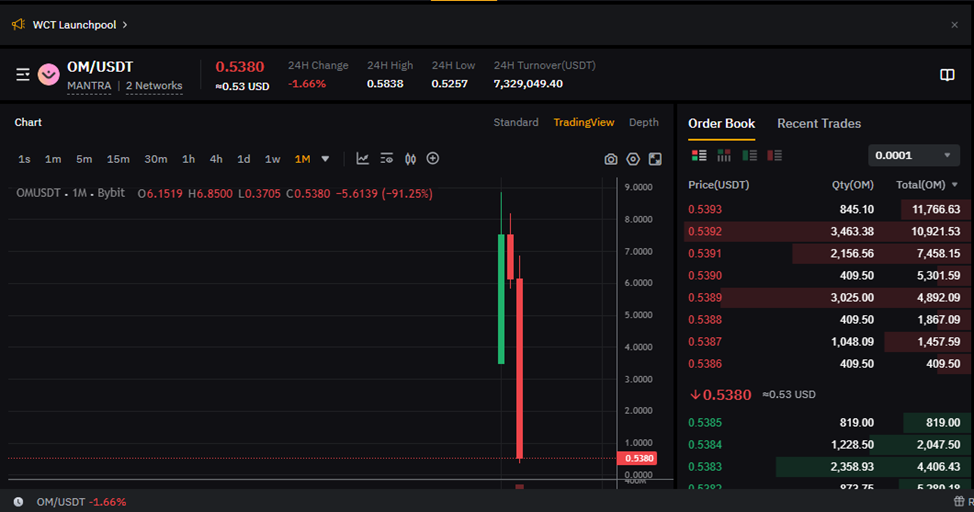Screen dimensions: 974x512
Task: Toggle the chart display settings lines icon
Action: [386, 158]
